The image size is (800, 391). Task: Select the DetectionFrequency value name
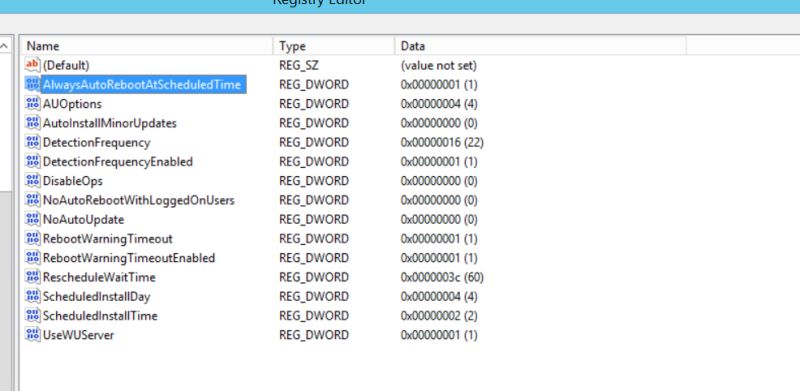click(x=96, y=142)
